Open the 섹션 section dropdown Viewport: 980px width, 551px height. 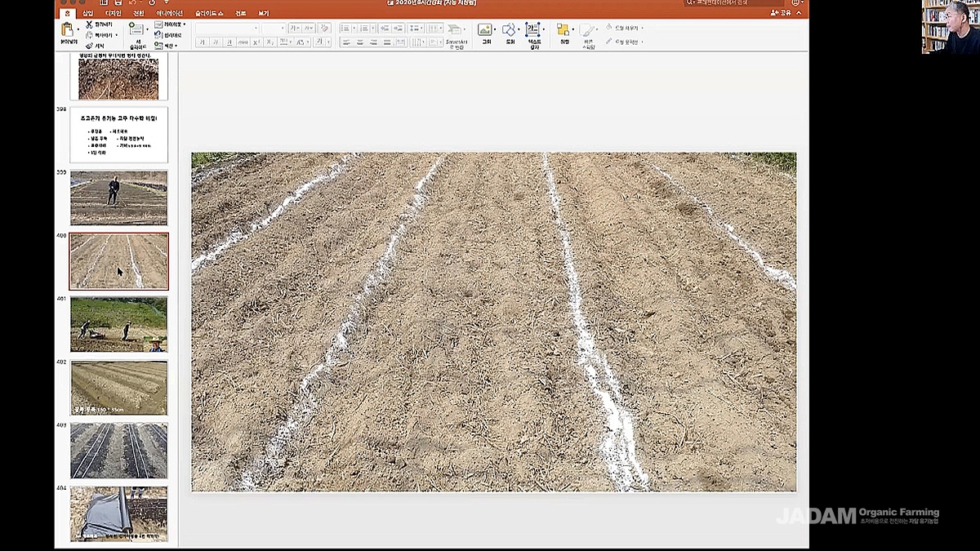pyautogui.click(x=167, y=45)
